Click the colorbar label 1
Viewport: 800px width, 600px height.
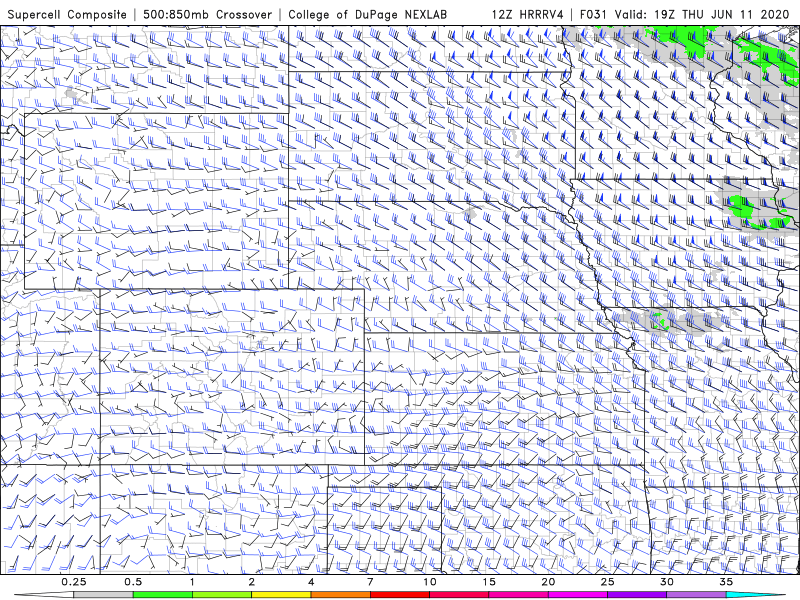point(192,582)
